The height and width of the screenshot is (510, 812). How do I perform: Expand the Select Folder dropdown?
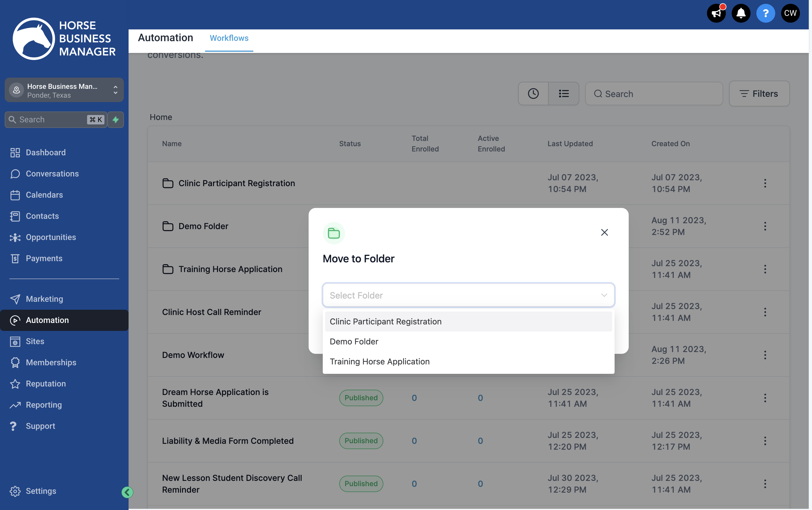(468, 295)
